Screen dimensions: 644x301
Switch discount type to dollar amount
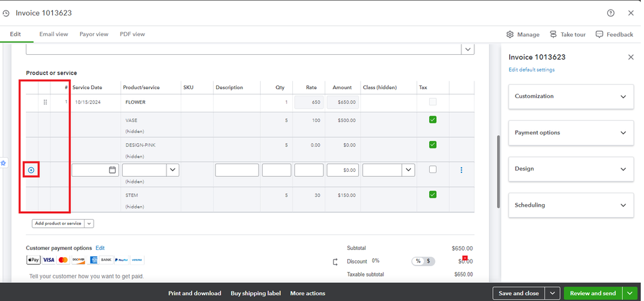click(x=428, y=261)
